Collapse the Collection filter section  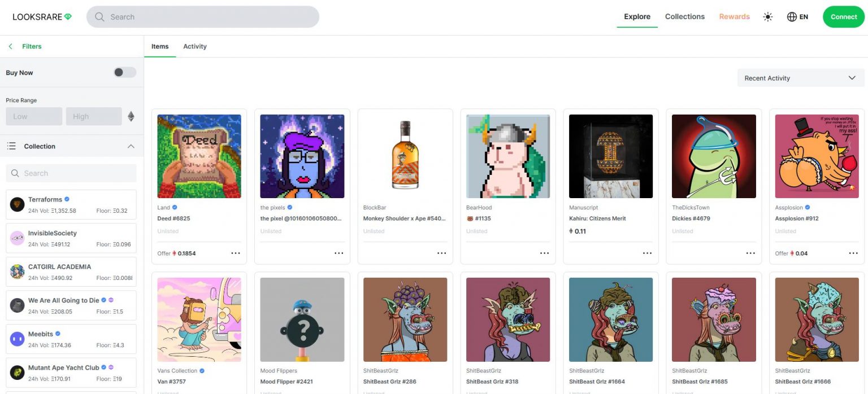coord(131,146)
